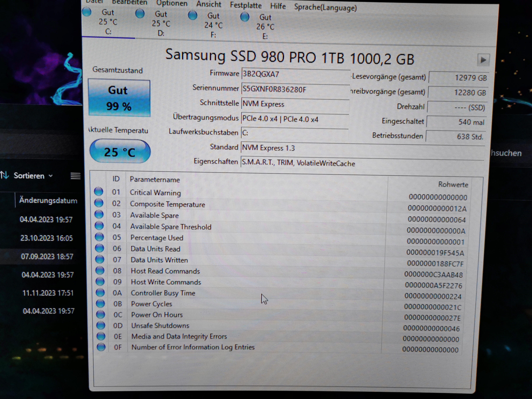Viewport: 532px width, 399px height.
Task: Select the Power On Hours row
Action: (x=157, y=315)
